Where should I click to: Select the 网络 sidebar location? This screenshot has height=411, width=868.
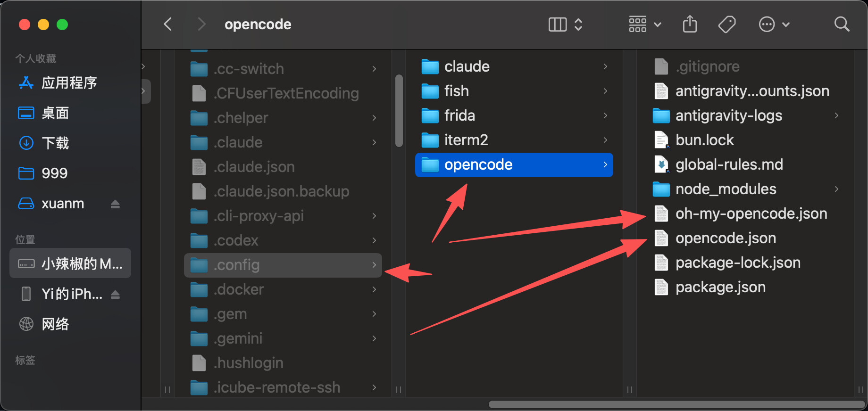pyautogui.click(x=55, y=324)
